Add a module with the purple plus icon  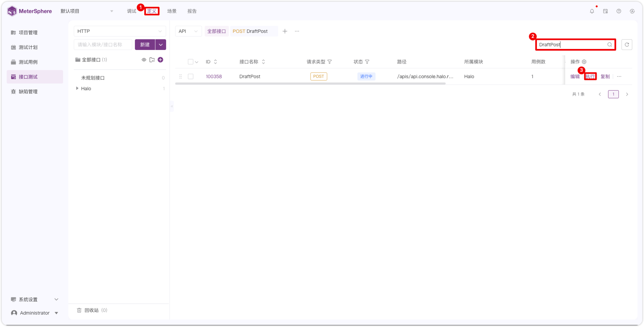(160, 60)
